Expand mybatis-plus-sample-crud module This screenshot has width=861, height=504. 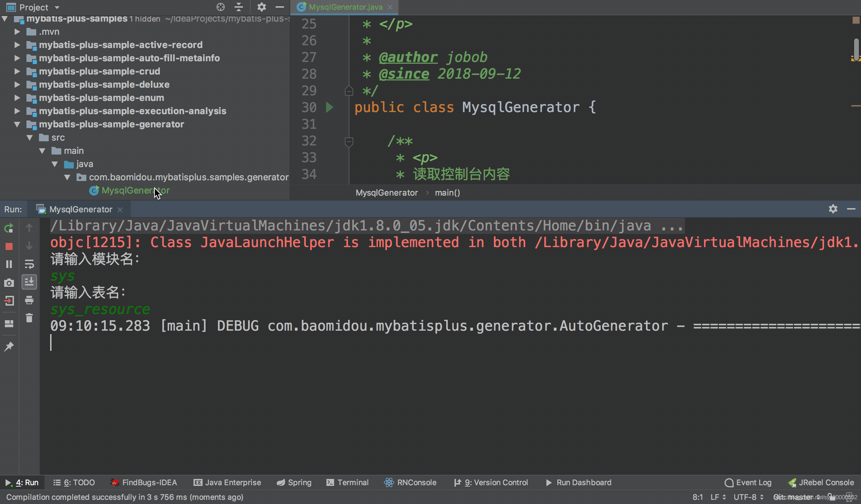click(x=17, y=71)
